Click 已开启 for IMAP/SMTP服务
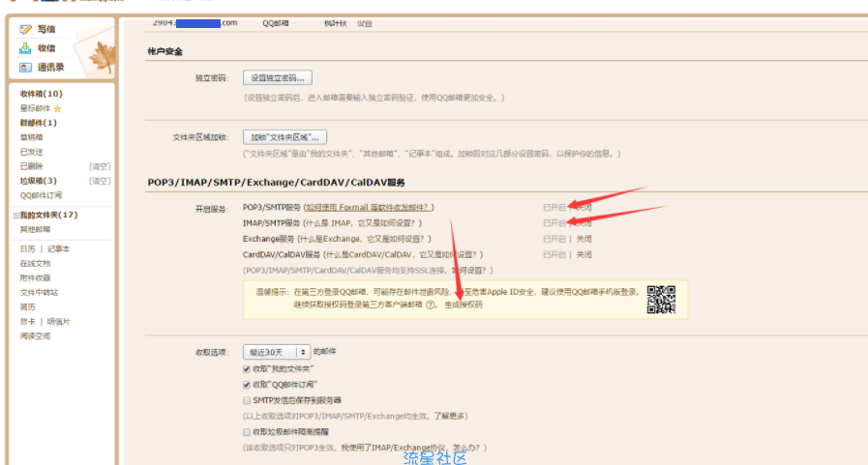The height and width of the screenshot is (465, 868). tap(554, 222)
